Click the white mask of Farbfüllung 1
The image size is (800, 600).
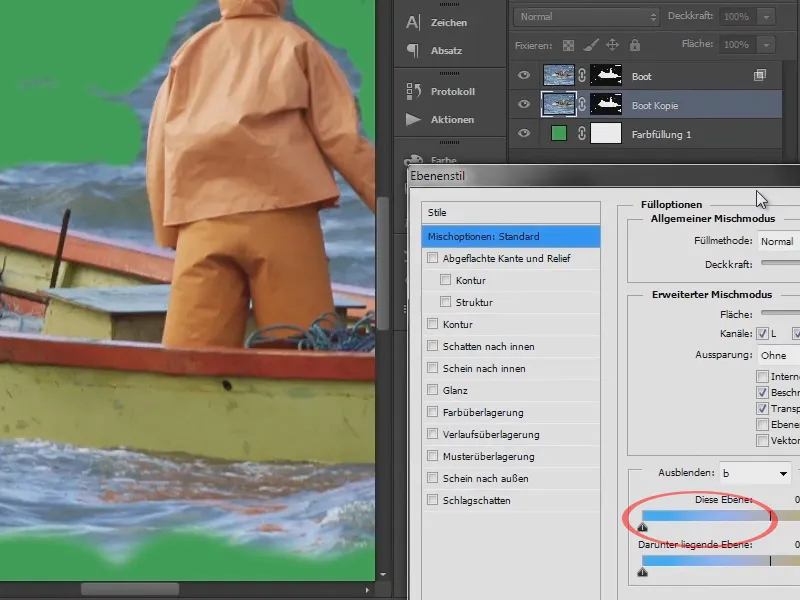(606, 134)
